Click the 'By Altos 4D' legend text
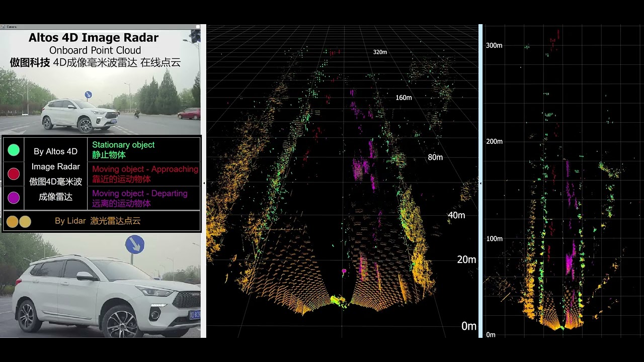 click(x=56, y=151)
